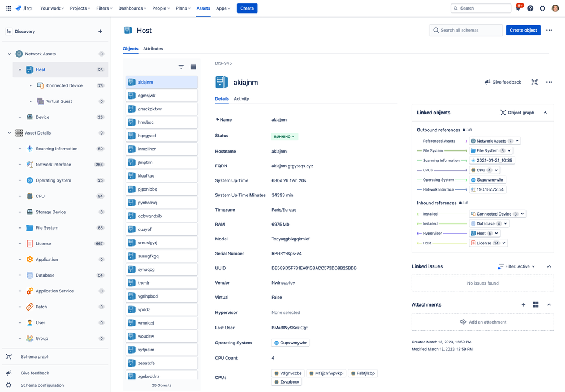Open the Projects menu
The width and height of the screenshot is (565, 392).
pyautogui.click(x=80, y=8)
